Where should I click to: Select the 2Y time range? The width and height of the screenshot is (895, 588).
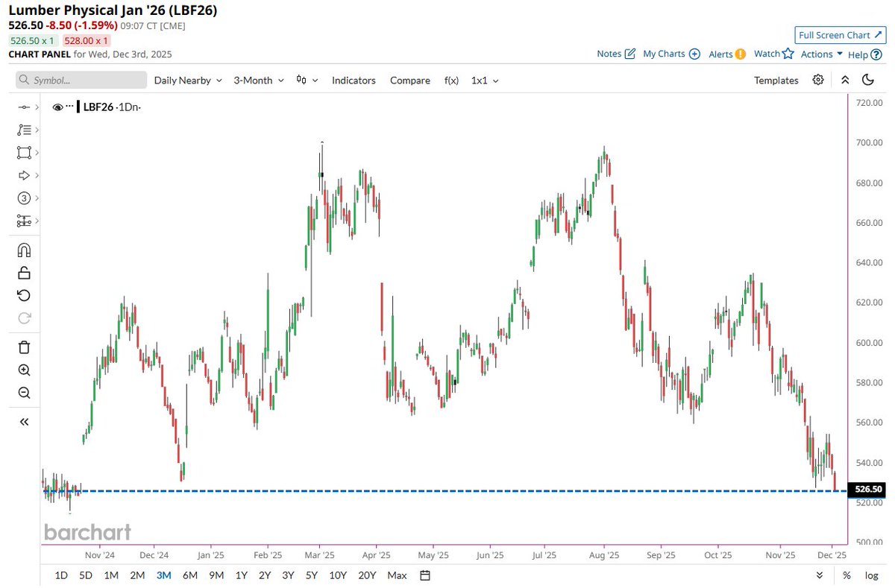tap(265, 575)
